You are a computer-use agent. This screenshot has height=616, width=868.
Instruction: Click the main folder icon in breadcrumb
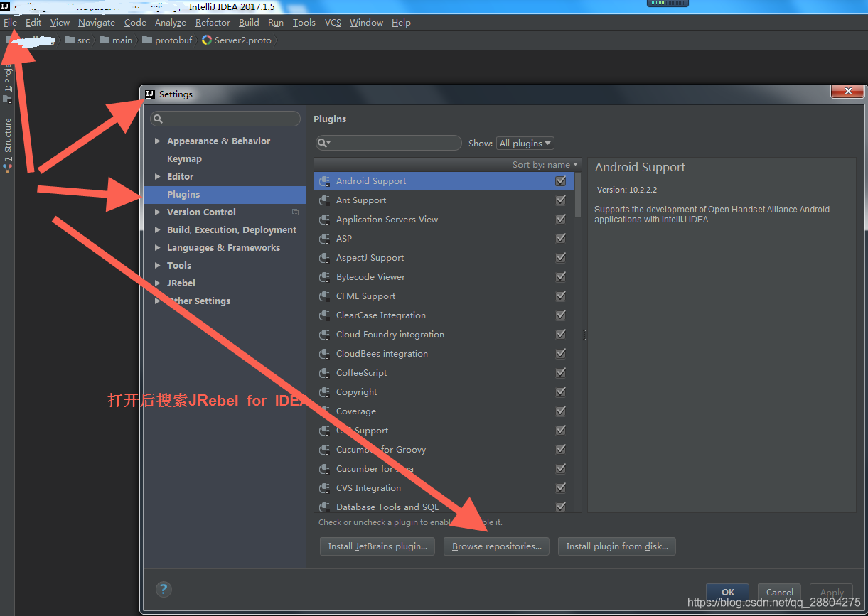click(105, 40)
